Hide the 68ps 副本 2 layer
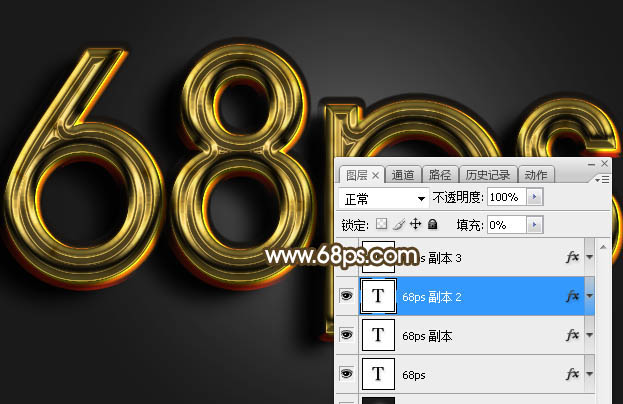The image size is (623, 404). coord(346,296)
